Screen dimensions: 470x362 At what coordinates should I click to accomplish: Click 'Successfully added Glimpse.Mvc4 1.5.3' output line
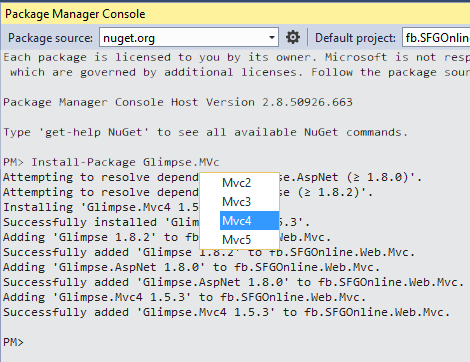pos(226,312)
